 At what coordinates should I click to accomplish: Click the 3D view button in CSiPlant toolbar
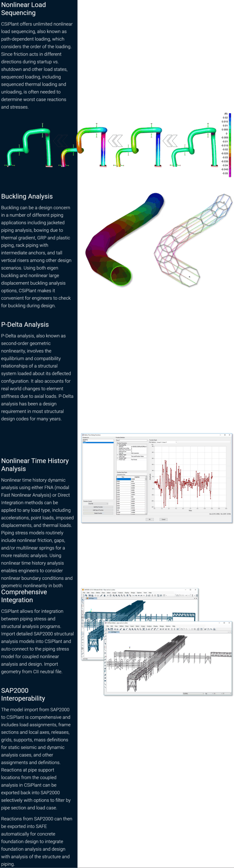point(161,629)
